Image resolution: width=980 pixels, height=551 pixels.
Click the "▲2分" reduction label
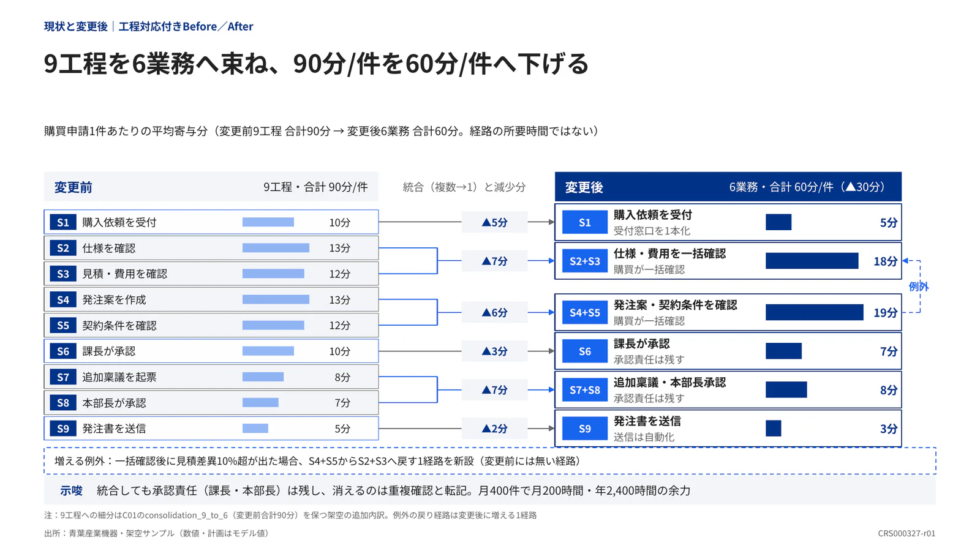click(495, 429)
